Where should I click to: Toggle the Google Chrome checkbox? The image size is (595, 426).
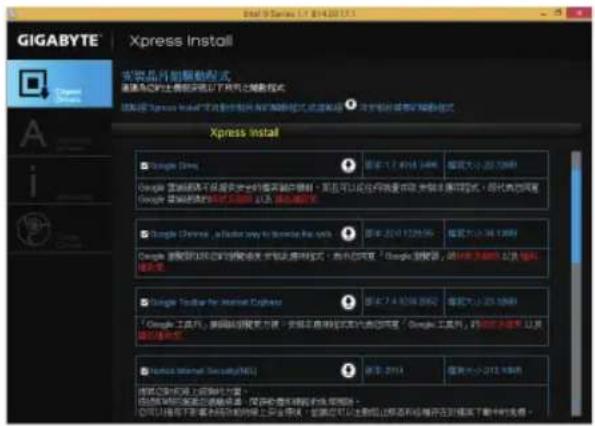click(x=144, y=234)
